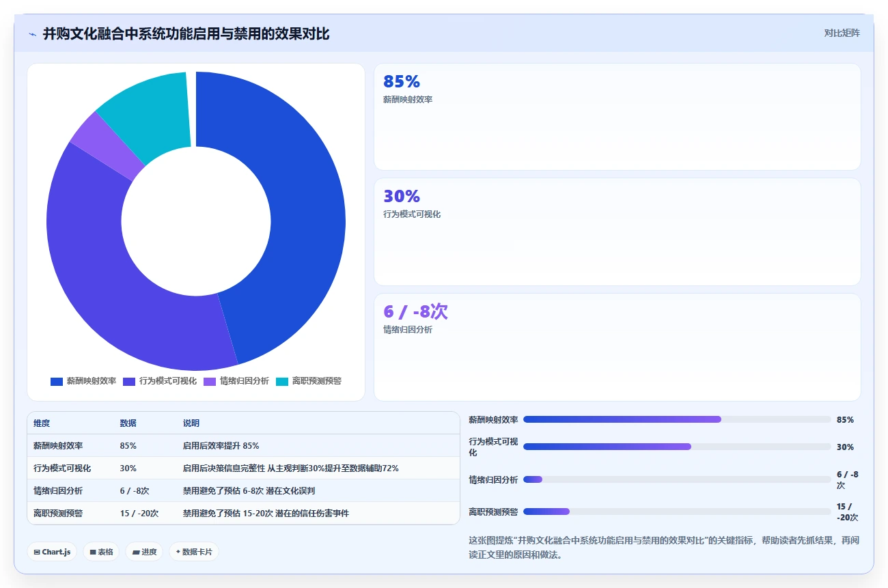Toggle the 行为模式可视化 legend color box

point(129,381)
